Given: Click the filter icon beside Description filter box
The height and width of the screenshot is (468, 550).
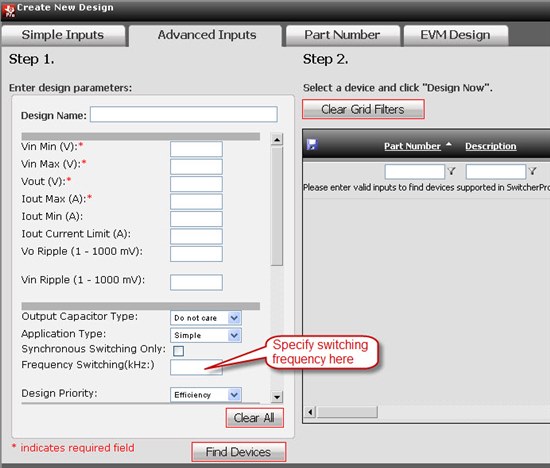Looking at the screenshot, I should pos(532,171).
